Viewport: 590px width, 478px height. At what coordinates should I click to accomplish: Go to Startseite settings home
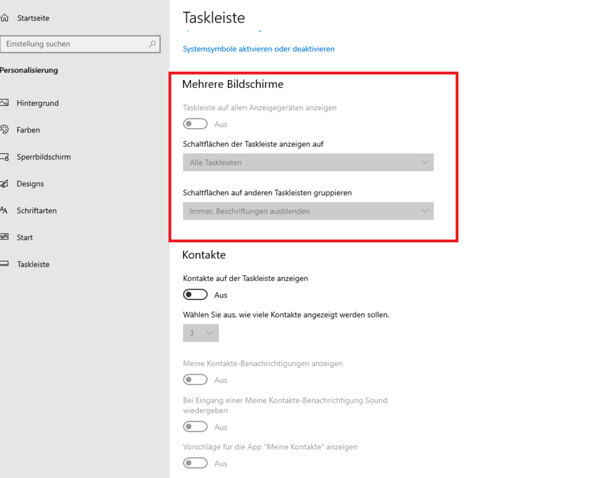coord(33,18)
